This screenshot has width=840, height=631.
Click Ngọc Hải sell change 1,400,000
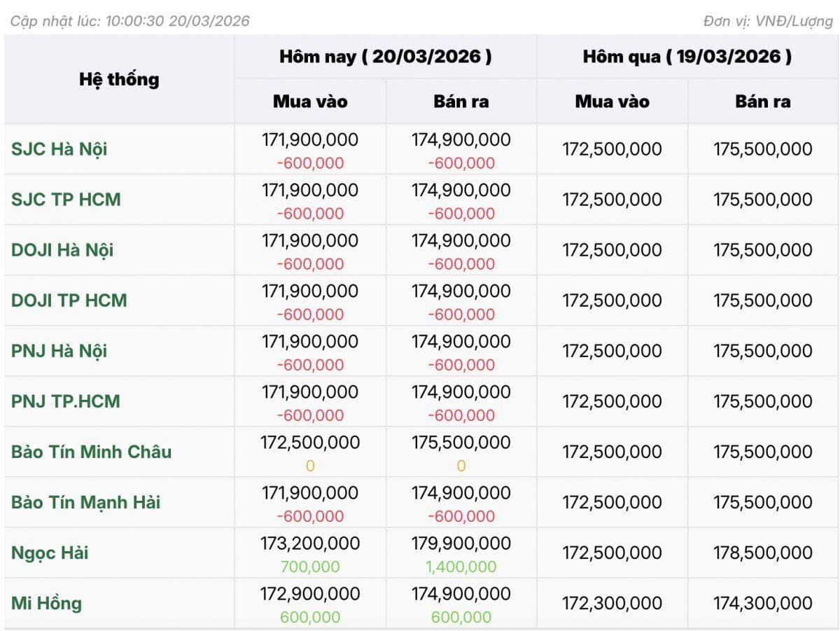(x=461, y=567)
